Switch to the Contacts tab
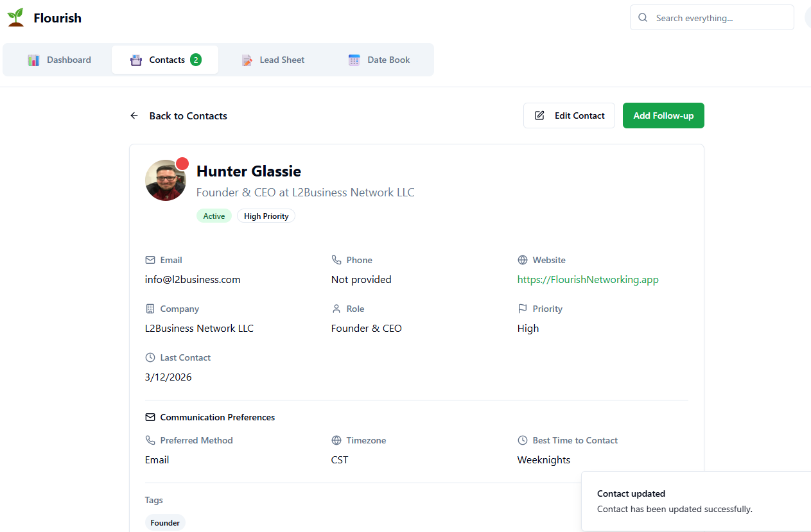This screenshot has height=532, width=811. click(x=165, y=60)
